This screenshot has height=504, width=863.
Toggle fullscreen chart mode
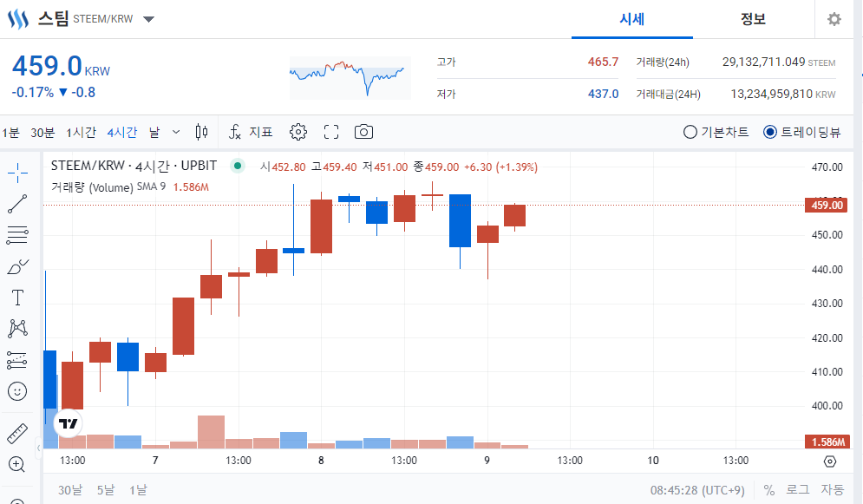(331, 132)
